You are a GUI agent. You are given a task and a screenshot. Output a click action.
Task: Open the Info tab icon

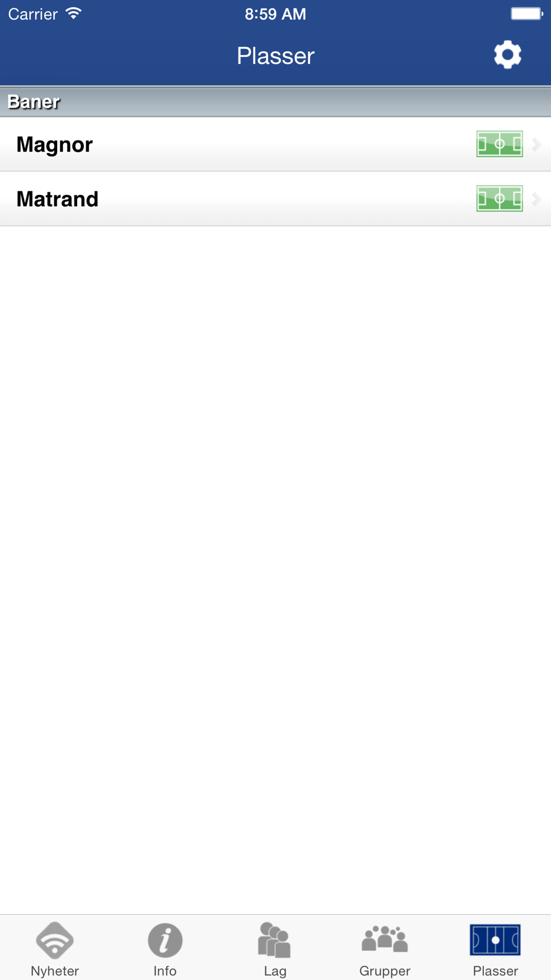pyautogui.click(x=165, y=940)
